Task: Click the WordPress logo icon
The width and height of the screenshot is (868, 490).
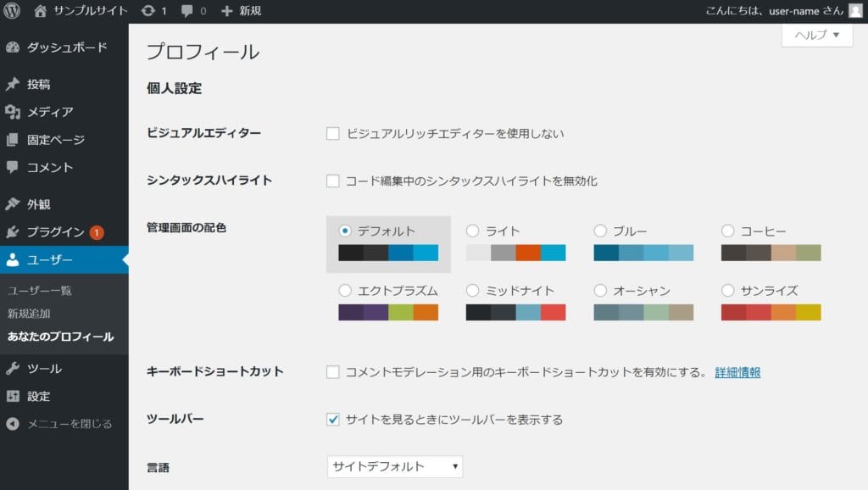Action: tap(12, 11)
